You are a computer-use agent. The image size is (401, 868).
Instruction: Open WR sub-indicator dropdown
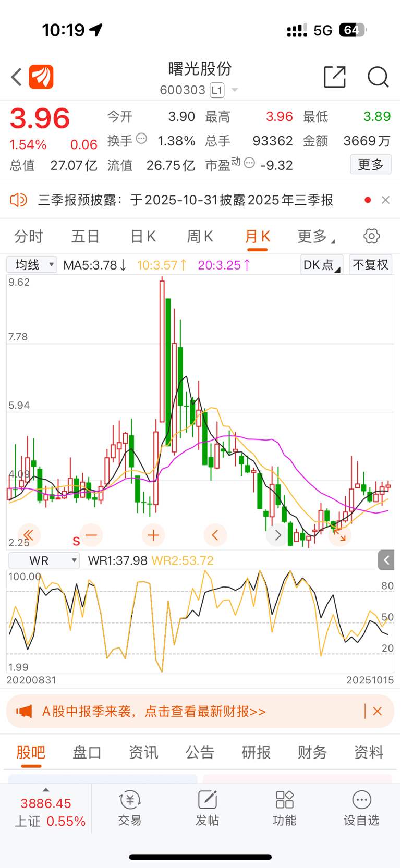(44, 560)
